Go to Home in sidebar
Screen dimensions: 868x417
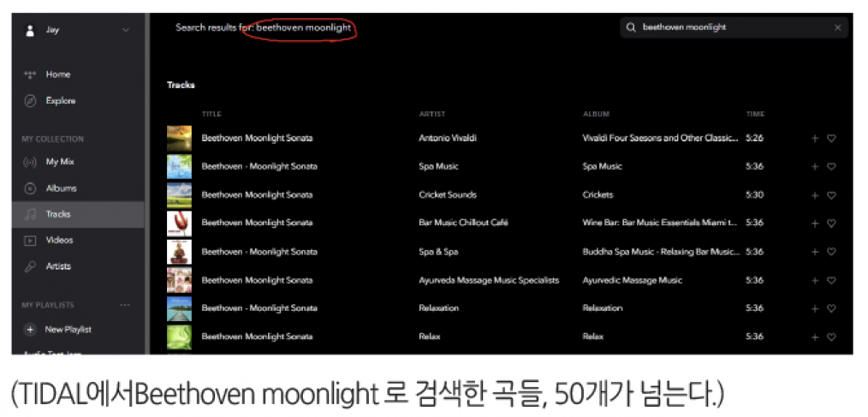click(57, 74)
